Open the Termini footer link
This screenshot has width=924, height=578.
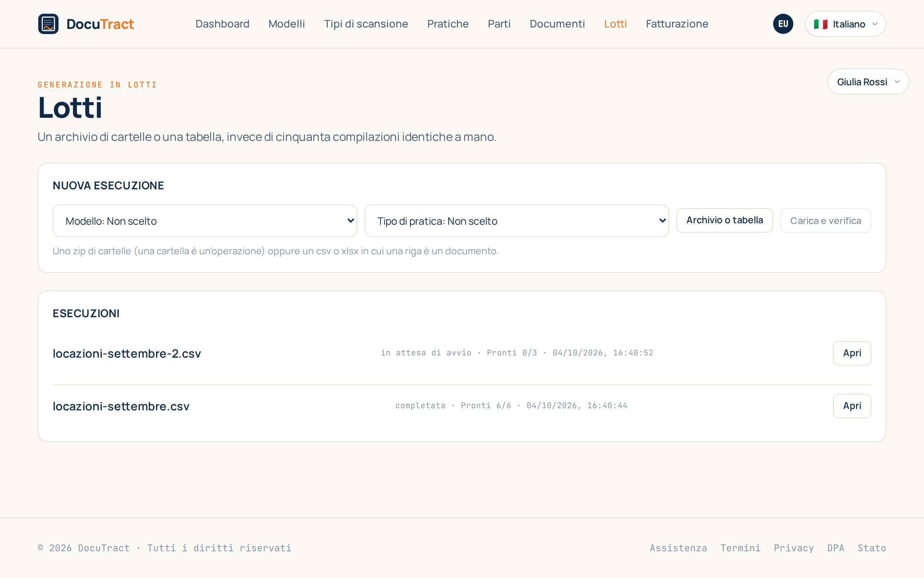(740, 548)
